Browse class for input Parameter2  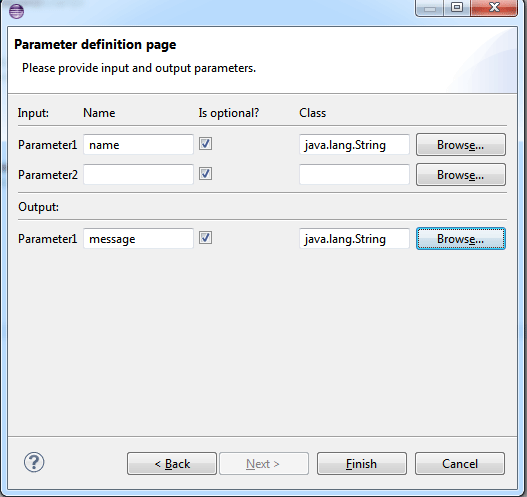point(461,174)
